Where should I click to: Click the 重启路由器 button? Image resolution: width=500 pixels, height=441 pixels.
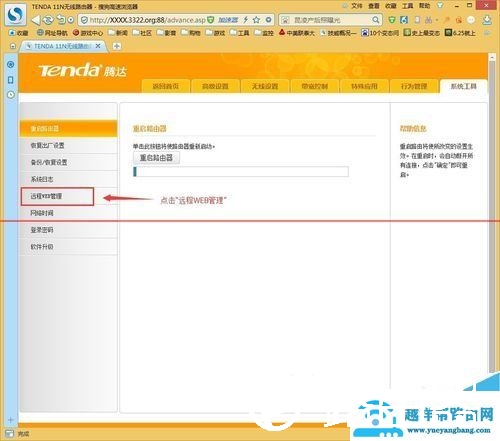click(156, 158)
